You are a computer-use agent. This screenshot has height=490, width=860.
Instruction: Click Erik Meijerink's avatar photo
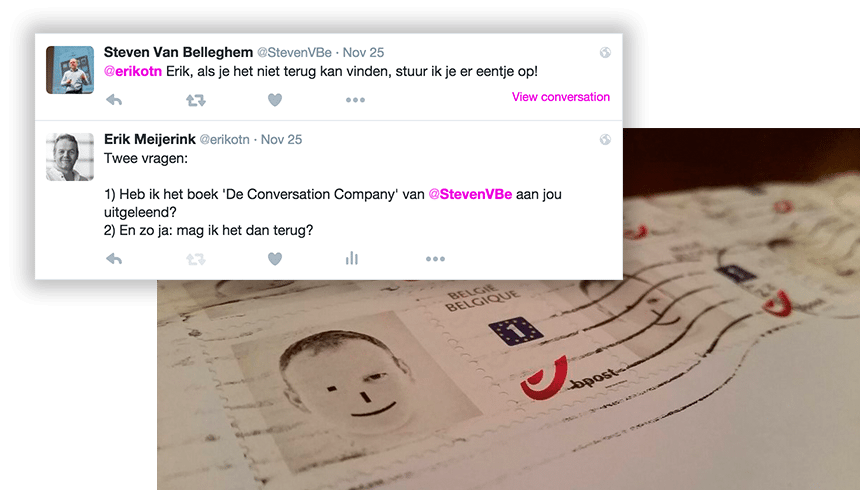[x=70, y=157]
